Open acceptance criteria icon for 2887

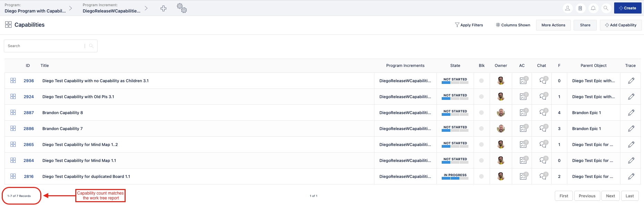click(x=524, y=112)
